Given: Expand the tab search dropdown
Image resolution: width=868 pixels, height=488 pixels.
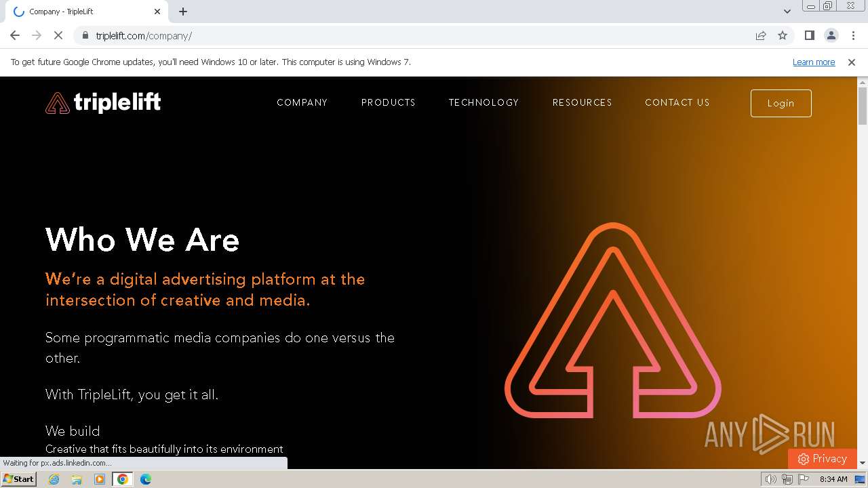Looking at the screenshot, I should click(x=787, y=12).
